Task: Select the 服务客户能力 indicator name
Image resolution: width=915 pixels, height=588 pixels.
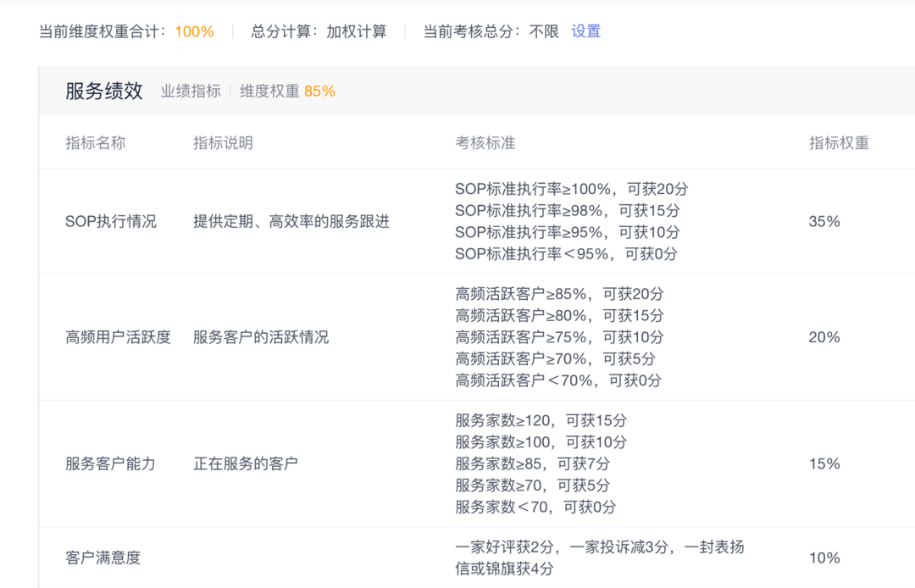Action: click(110, 463)
